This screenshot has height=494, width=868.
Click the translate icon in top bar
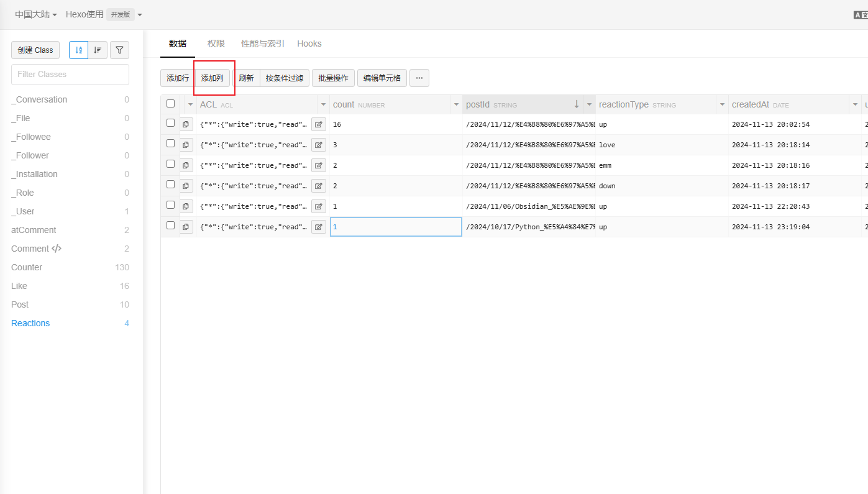click(861, 15)
